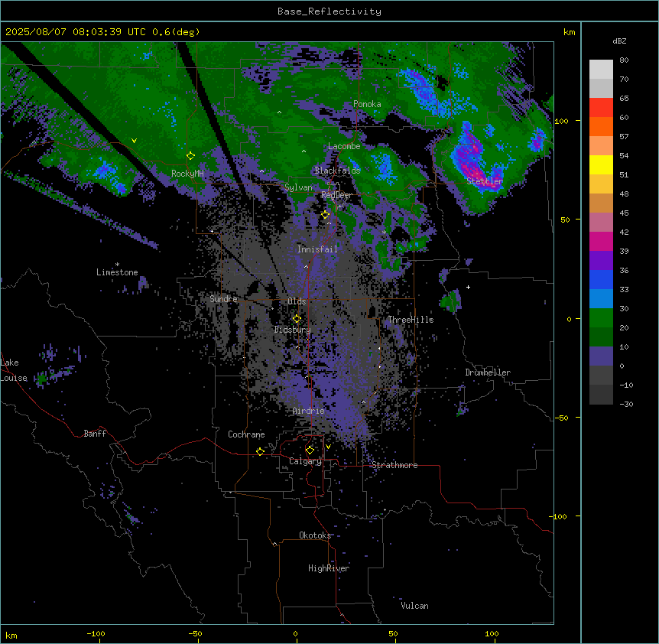Image resolution: width=659 pixels, height=644 pixels.
Task: Click the Airdrie city label
Action: click(308, 411)
